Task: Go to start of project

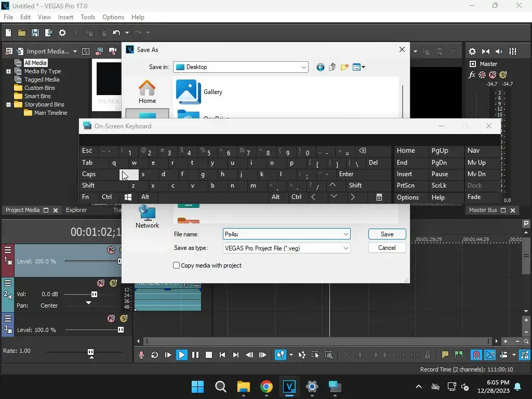Action: click(222, 355)
